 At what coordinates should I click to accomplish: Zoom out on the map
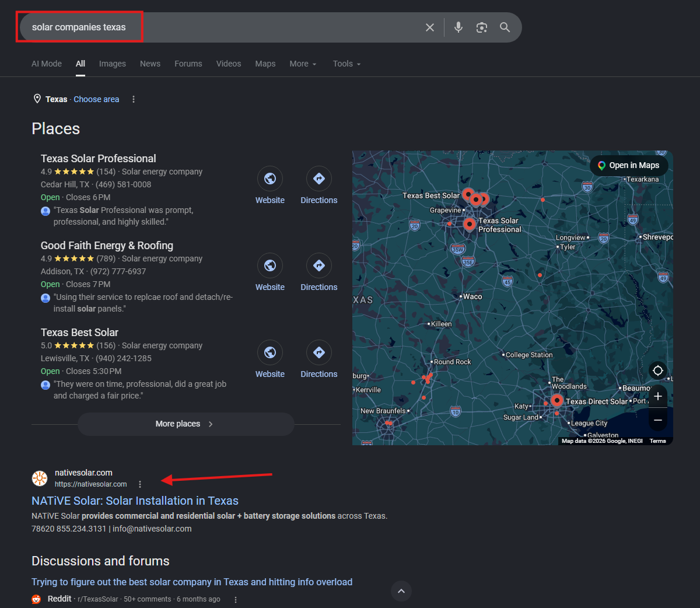[x=658, y=420]
